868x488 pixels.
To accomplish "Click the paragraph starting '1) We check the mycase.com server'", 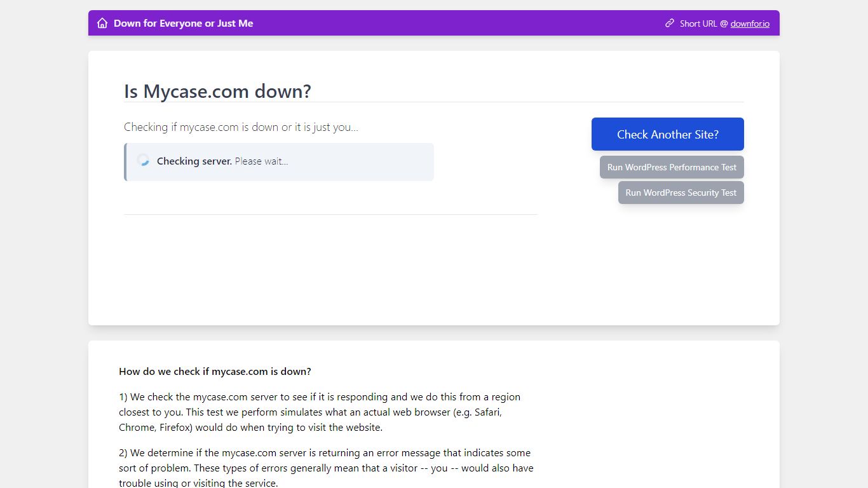I will pos(320,412).
